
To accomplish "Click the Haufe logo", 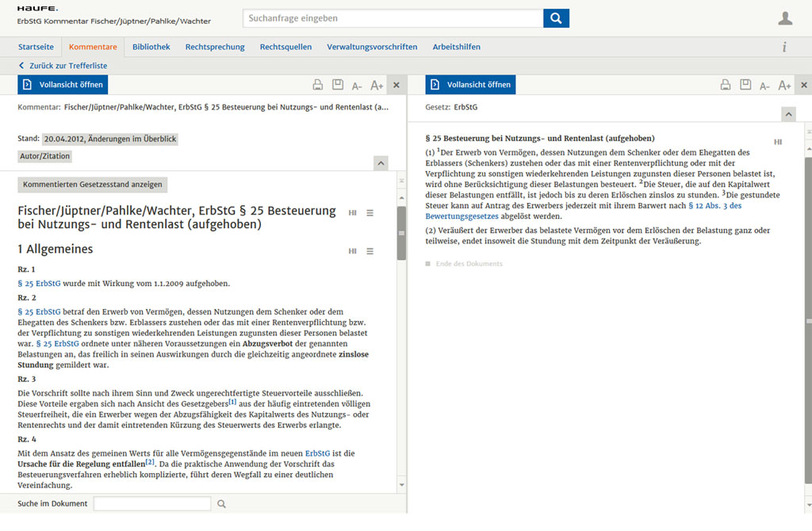I will [37, 9].
